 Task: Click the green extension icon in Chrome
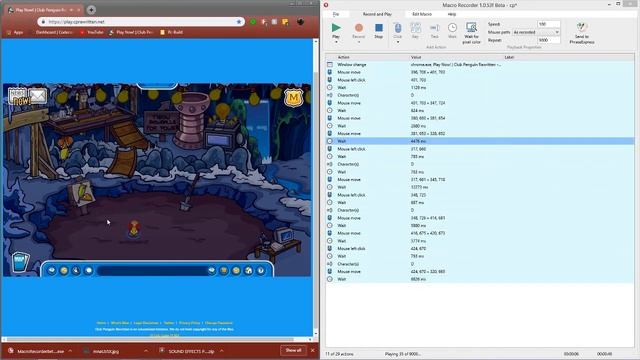click(253, 22)
